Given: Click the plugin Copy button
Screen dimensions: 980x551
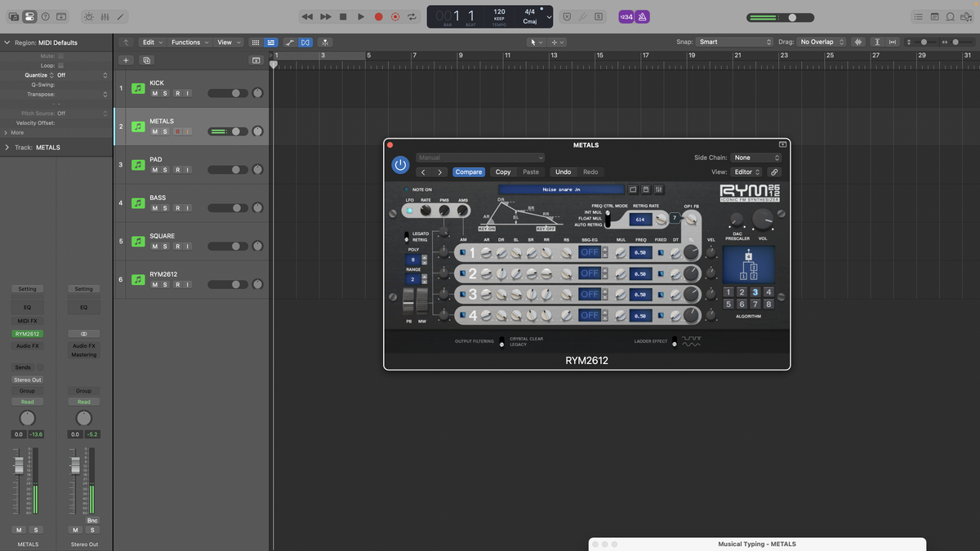Looking at the screenshot, I should 503,172.
